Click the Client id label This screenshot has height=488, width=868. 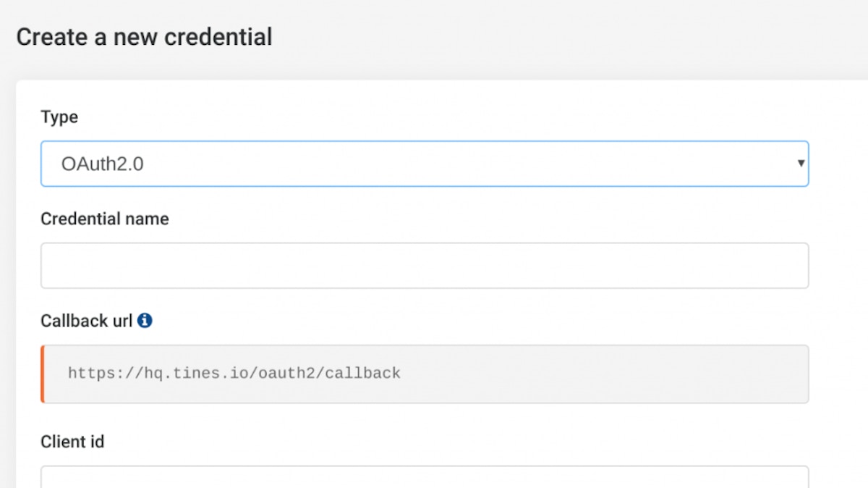click(x=72, y=442)
